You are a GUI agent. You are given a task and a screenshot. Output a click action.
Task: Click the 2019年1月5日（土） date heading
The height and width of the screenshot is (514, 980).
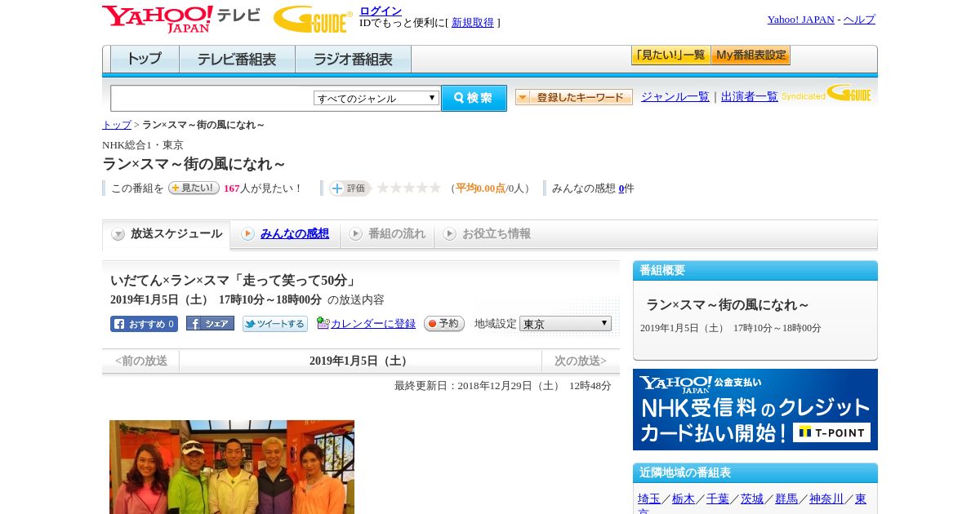(360, 361)
